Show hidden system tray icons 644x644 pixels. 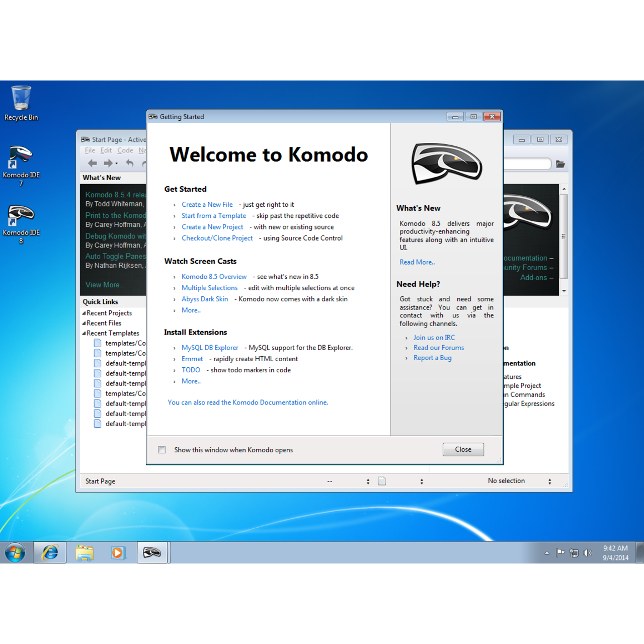pos(547,553)
